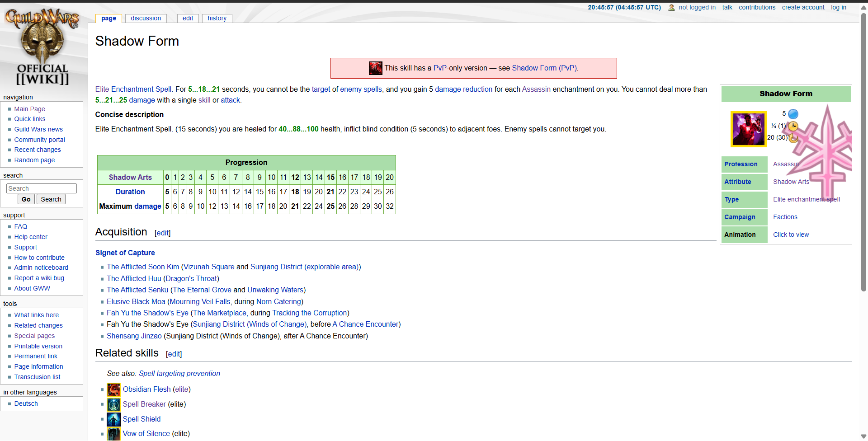Click Shadow Arts in the Progression table
Screen dimensions: 868x441
click(x=130, y=178)
